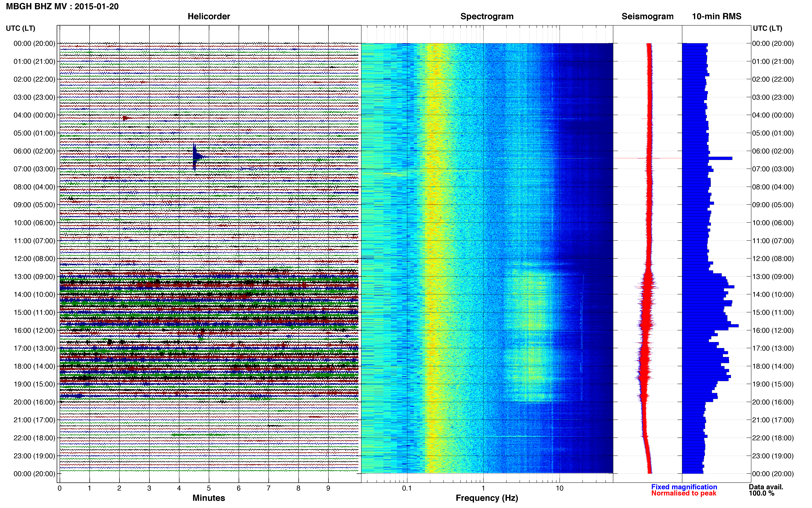Click the UTC (LT) label beside 10-min RMS axis

click(x=767, y=28)
